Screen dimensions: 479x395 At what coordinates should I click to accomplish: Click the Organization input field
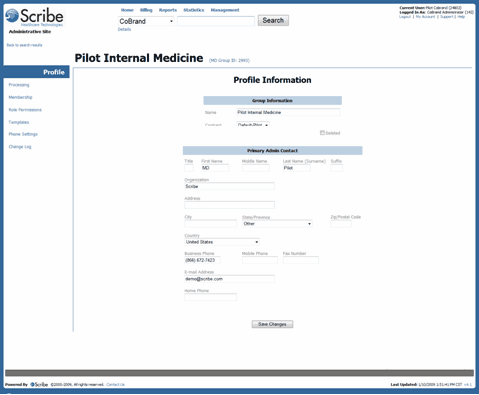(229, 186)
